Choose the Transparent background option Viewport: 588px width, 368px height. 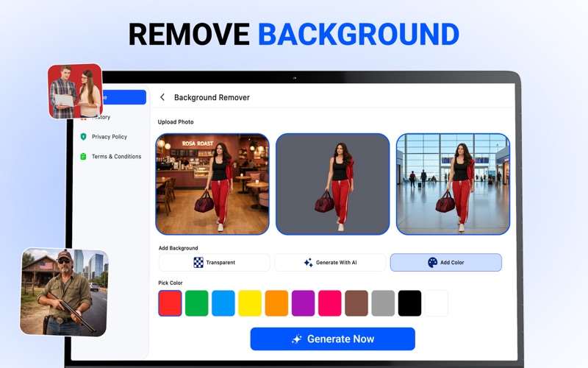click(214, 263)
